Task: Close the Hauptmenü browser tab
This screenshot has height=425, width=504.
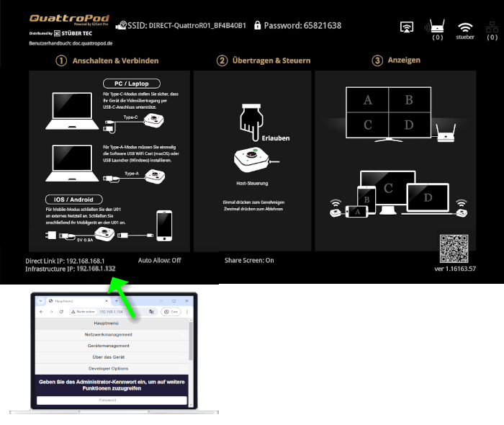Action: (107, 301)
